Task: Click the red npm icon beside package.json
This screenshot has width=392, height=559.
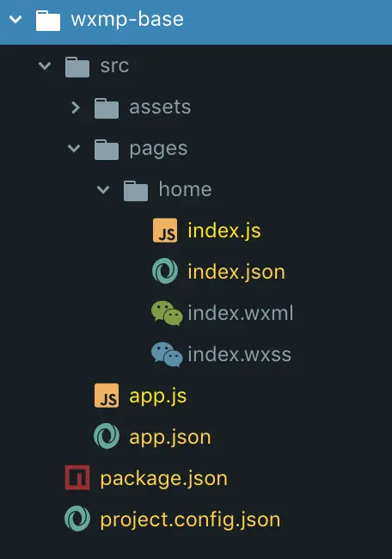Action: (77, 477)
